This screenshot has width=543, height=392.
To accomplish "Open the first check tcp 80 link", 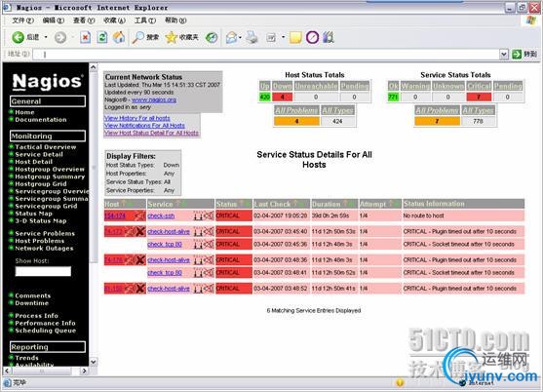I will click(165, 244).
